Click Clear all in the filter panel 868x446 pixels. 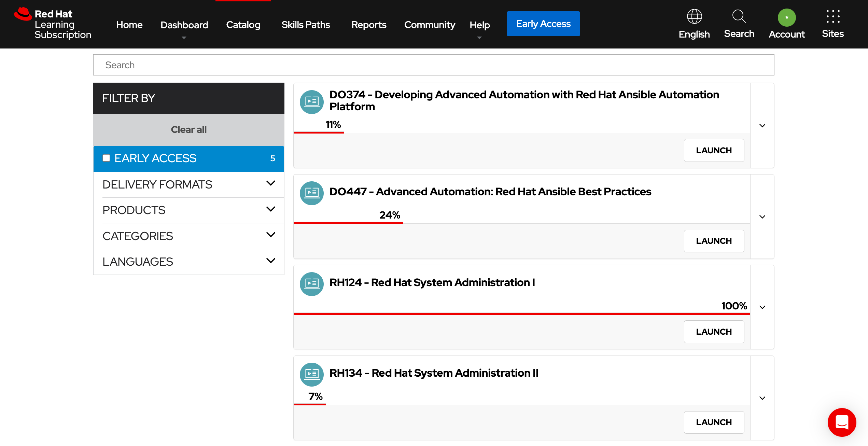pyautogui.click(x=188, y=129)
